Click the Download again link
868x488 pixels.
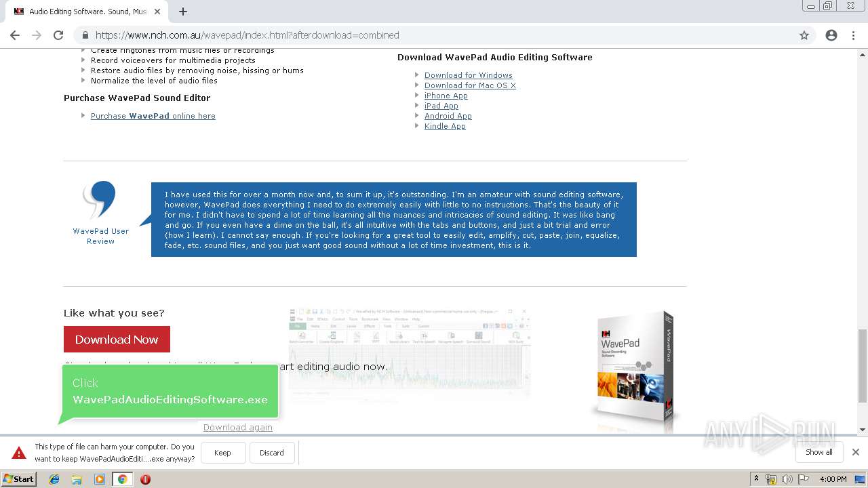238,427
